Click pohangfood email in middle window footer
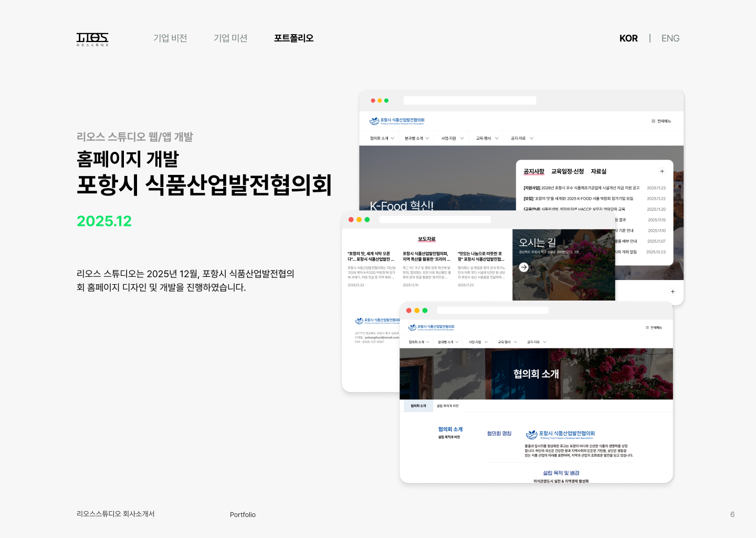756x538 pixels. click(382, 338)
